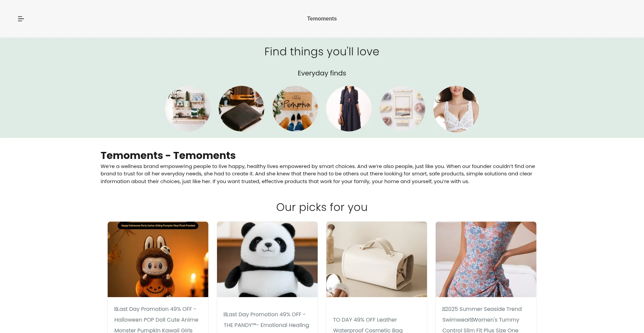Open the floral swimwear product image
The width and height of the screenshot is (644, 333).
[486, 259]
